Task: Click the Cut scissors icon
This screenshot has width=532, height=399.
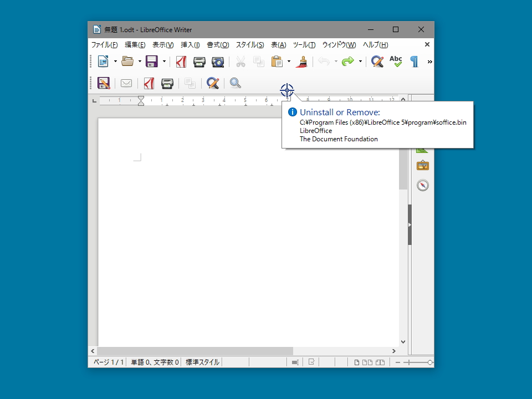Action: tap(241, 62)
